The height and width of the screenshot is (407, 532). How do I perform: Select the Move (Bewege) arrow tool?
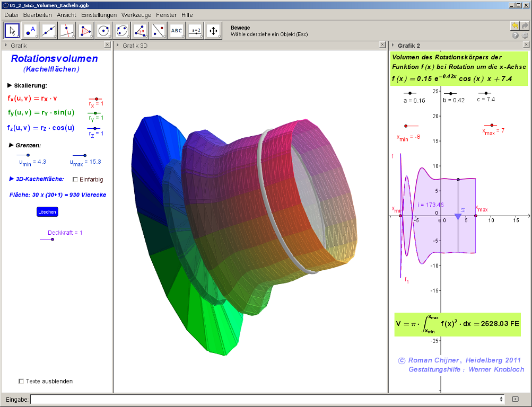13,31
